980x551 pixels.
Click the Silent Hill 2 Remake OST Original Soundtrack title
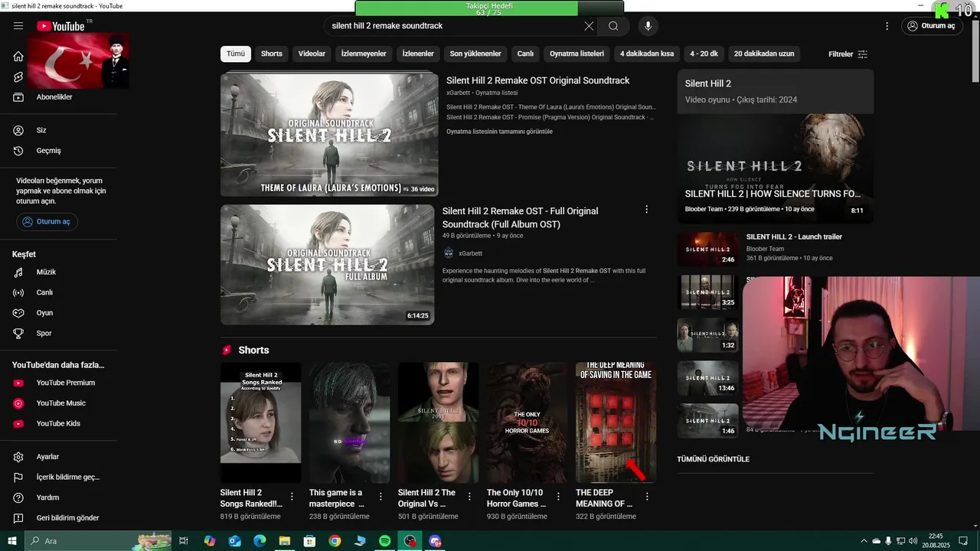tap(538, 80)
